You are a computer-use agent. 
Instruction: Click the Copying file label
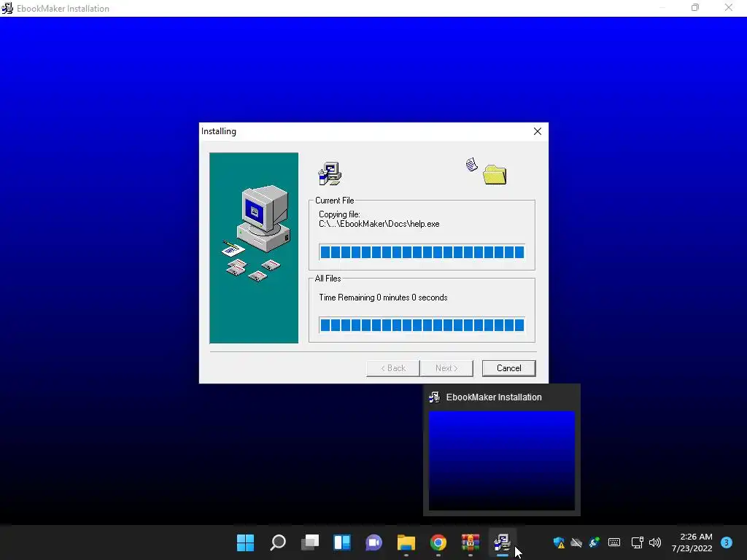tap(339, 214)
